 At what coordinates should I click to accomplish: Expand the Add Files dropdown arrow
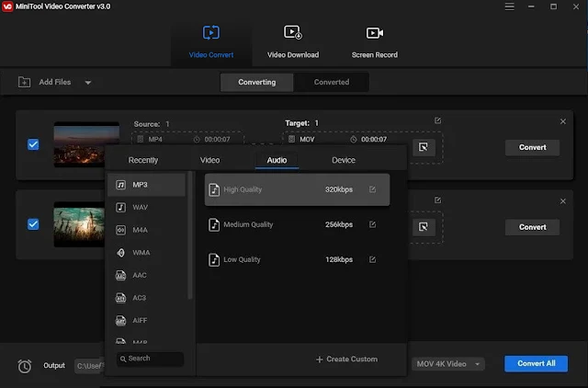coord(88,82)
